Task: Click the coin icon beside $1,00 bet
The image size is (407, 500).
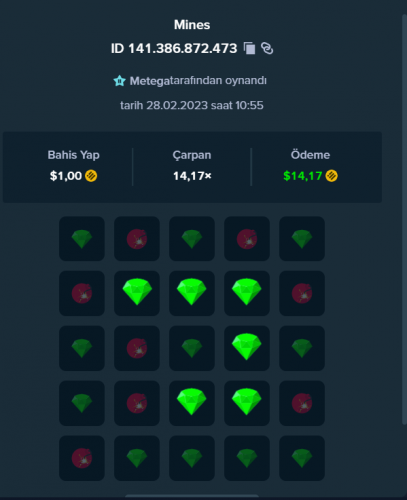Action: 91,176
